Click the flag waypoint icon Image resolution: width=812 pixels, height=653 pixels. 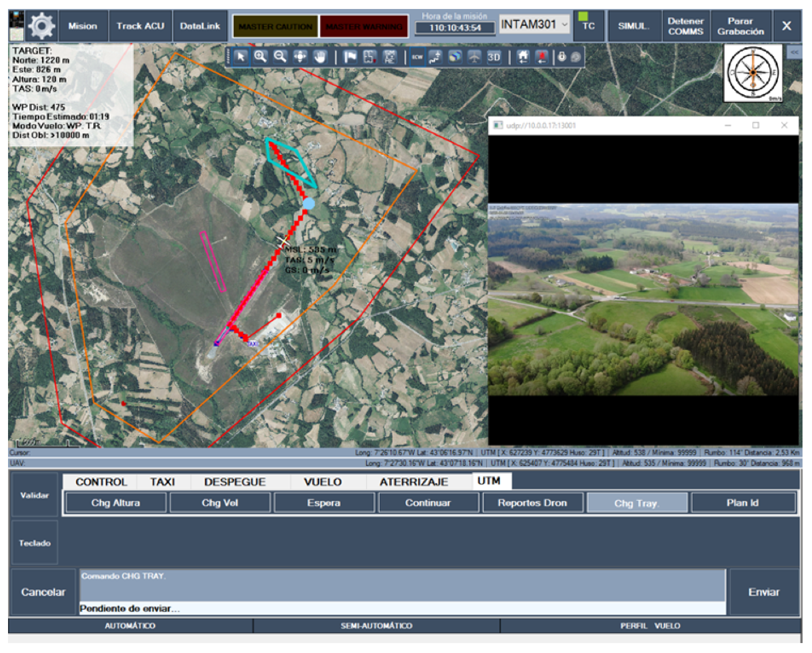(x=350, y=57)
